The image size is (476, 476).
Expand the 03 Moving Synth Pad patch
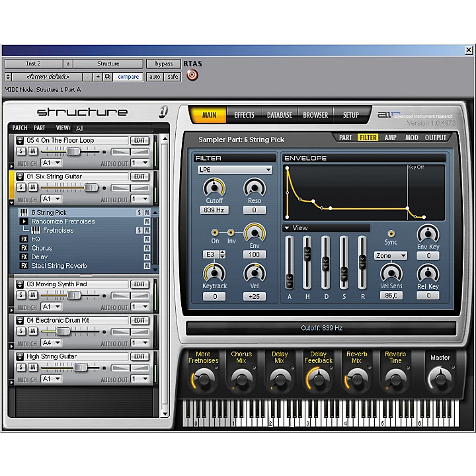tap(11, 310)
